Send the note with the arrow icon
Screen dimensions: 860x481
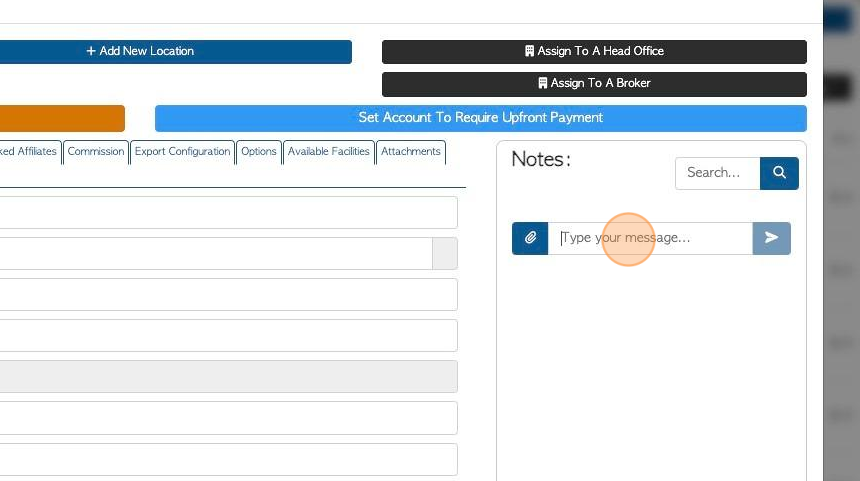point(771,238)
